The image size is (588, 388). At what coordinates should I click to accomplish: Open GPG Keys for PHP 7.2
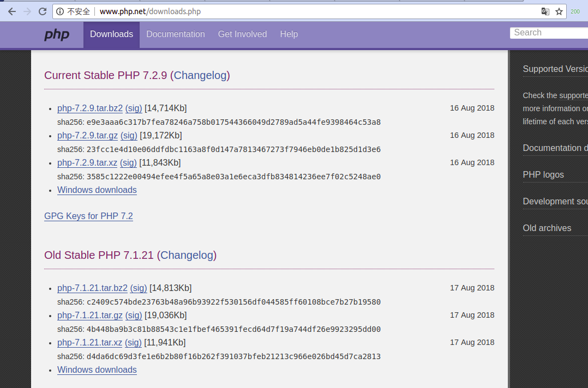tap(88, 216)
